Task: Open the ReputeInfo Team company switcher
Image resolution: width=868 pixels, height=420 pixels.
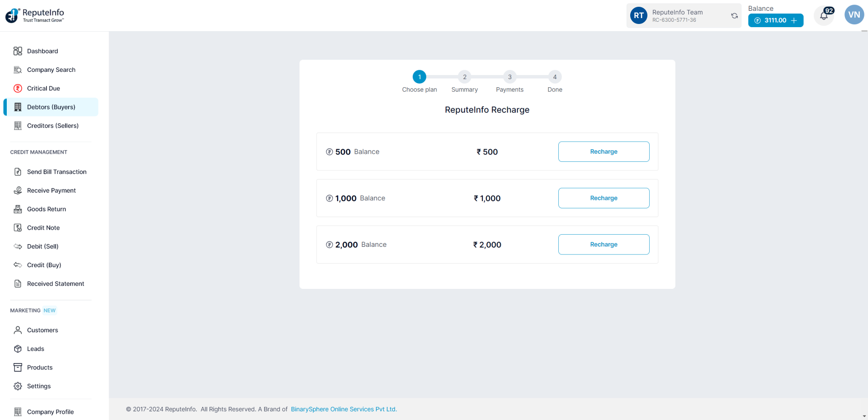Action: point(678,16)
